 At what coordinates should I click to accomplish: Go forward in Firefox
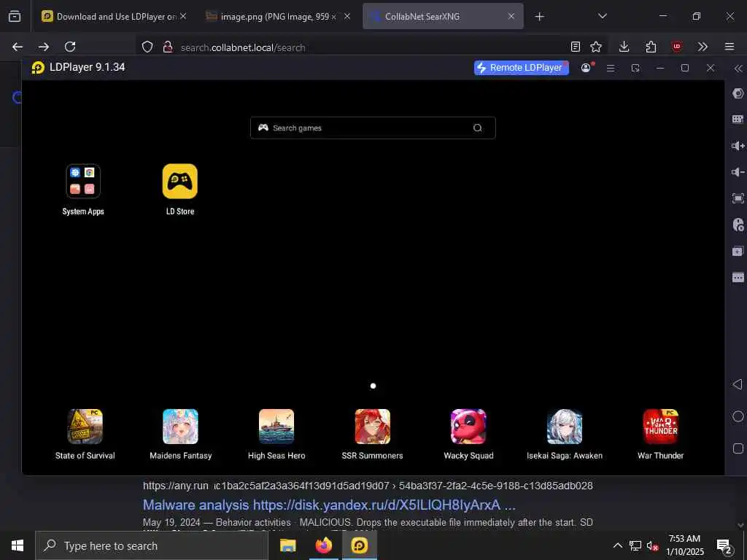point(44,47)
